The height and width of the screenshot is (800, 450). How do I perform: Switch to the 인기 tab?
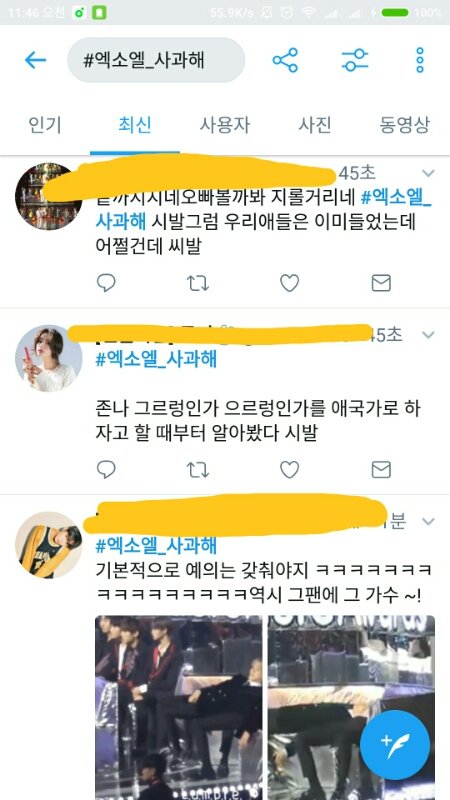point(45,125)
